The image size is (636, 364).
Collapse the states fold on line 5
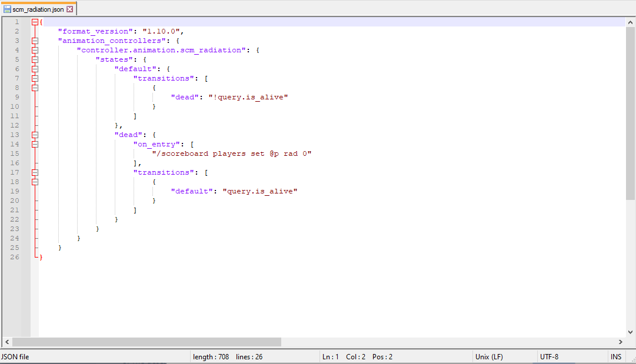pyautogui.click(x=35, y=59)
